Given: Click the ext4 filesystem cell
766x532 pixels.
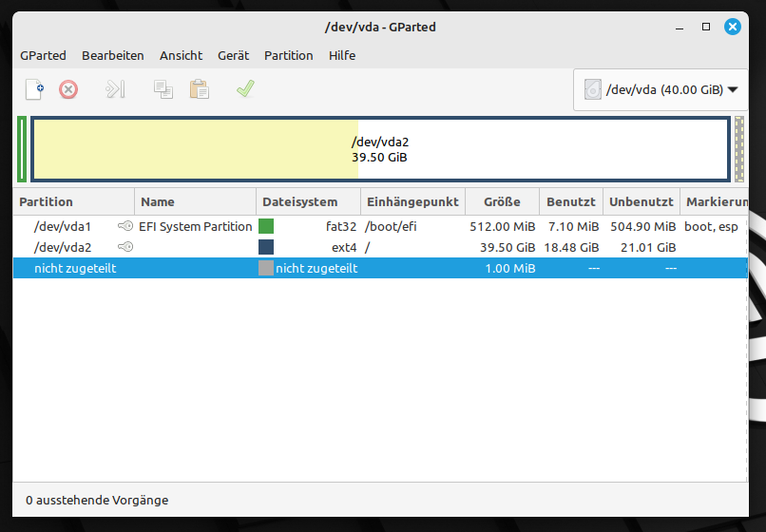Looking at the screenshot, I should click(344, 248).
